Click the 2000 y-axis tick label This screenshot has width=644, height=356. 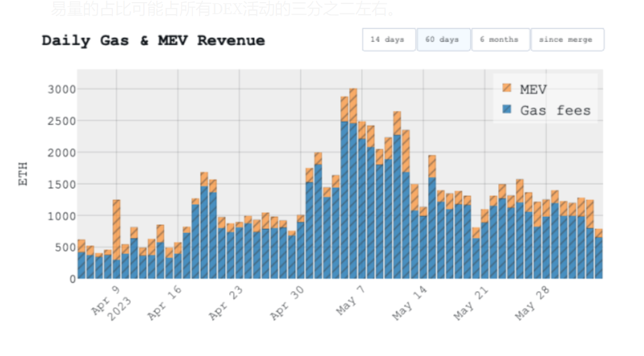coord(62,153)
